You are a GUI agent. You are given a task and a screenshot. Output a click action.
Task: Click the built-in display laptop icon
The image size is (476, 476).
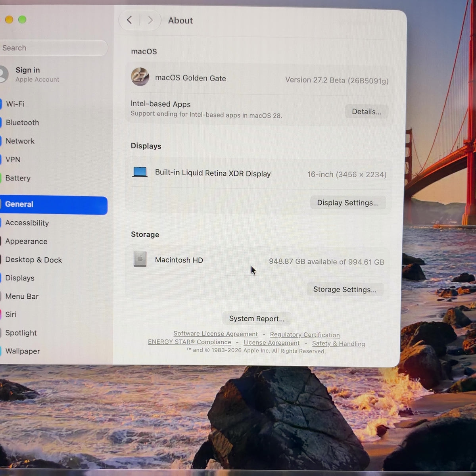tap(140, 172)
